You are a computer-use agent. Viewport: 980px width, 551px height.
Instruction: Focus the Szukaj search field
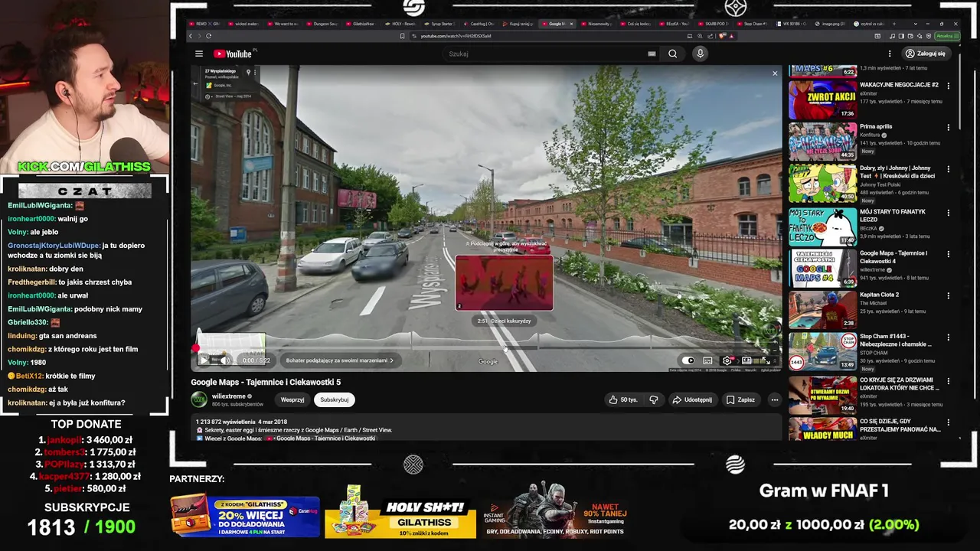pyautogui.click(x=545, y=54)
